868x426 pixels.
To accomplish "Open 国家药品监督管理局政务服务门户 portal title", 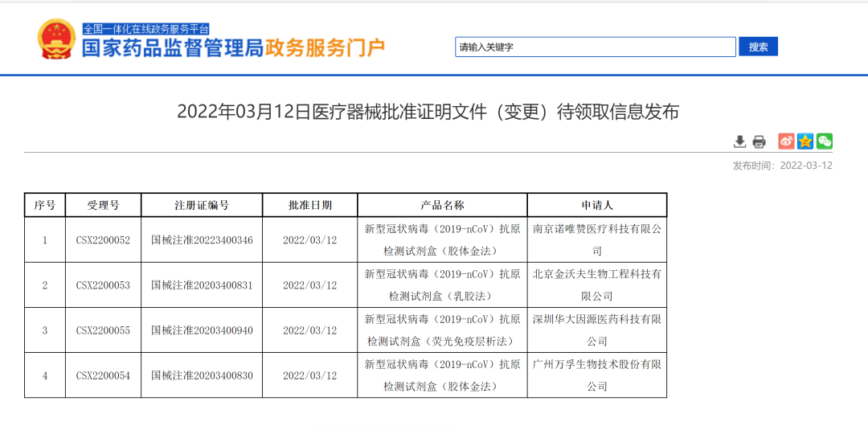I will pyautogui.click(x=234, y=48).
